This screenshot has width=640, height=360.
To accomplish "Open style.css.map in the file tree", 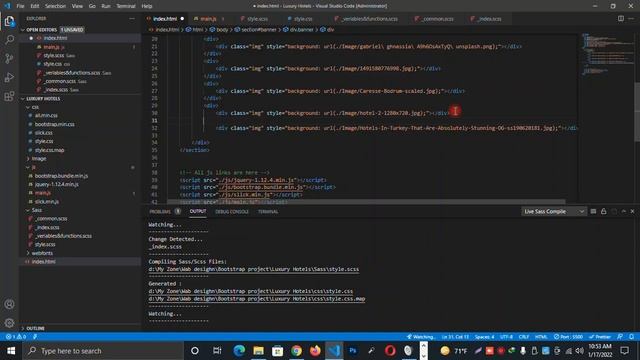I will tap(49, 150).
